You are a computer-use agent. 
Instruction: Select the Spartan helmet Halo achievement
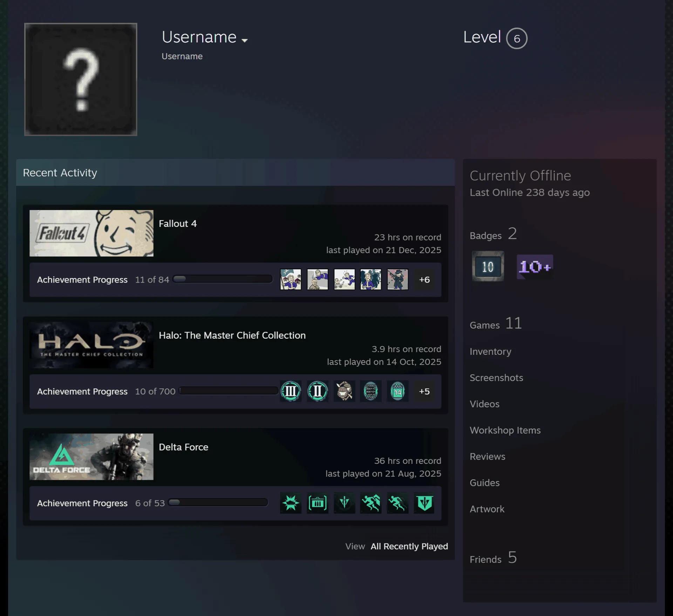click(x=344, y=391)
